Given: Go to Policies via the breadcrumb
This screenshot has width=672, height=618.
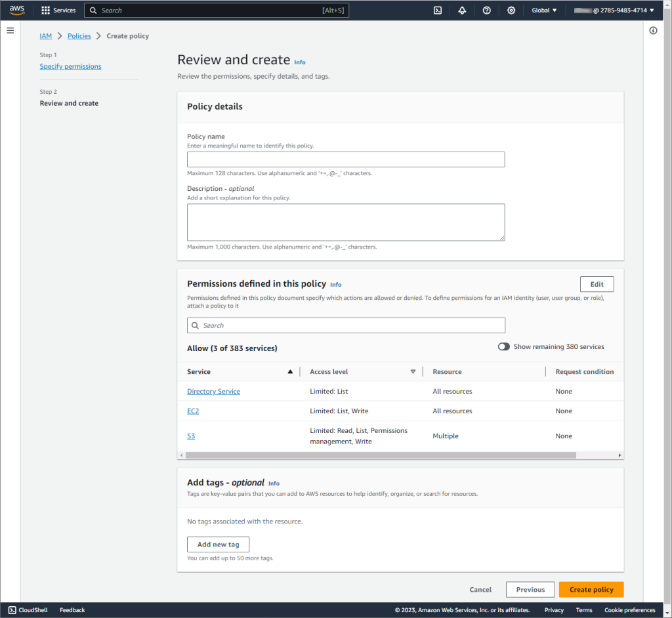Looking at the screenshot, I should [x=79, y=35].
